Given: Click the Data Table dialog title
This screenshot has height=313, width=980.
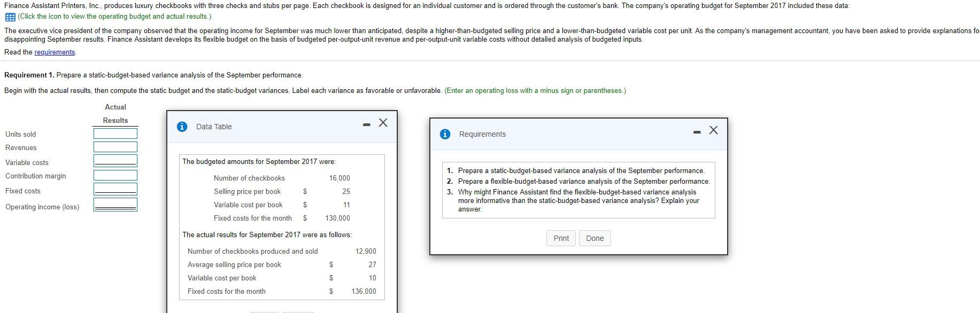Looking at the screenshot, I should (x=214, y=127).
